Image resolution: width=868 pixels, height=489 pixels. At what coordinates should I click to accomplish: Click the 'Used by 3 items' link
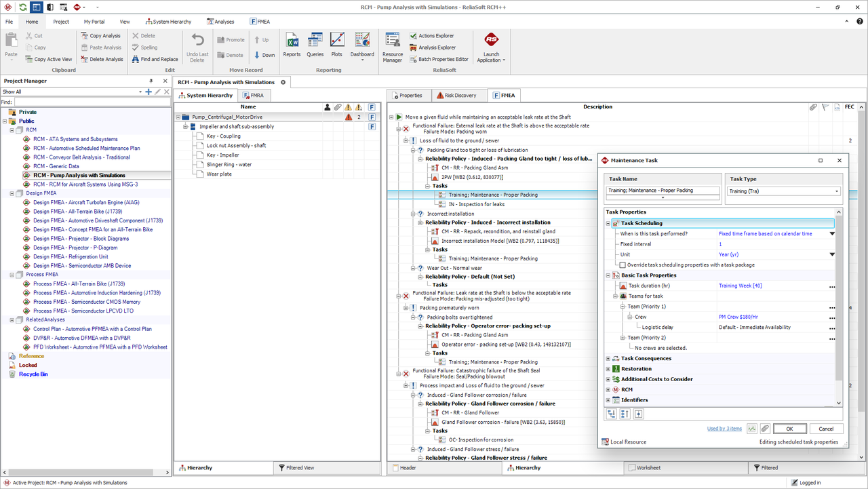[724, 429]
